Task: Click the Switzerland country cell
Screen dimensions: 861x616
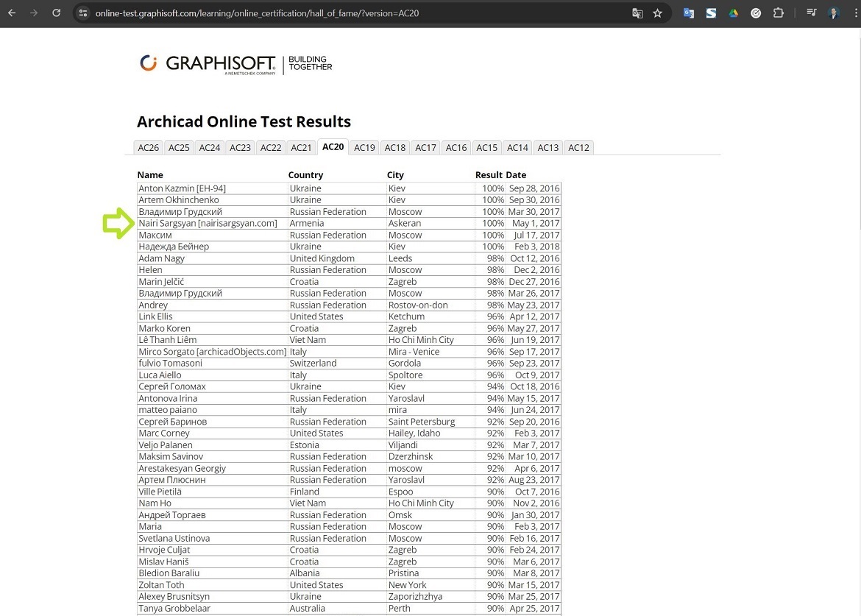Action: [x=313, y=364]
